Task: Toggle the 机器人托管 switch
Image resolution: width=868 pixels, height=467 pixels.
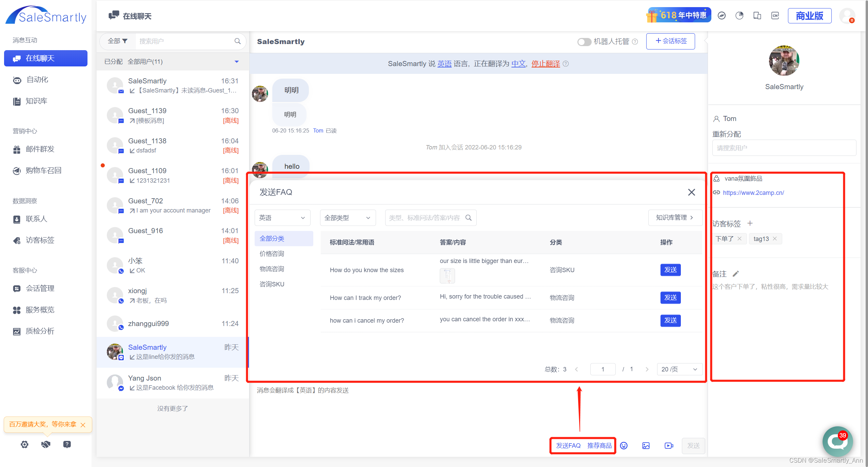Action: pyautogui.click(x=584, y=42)
